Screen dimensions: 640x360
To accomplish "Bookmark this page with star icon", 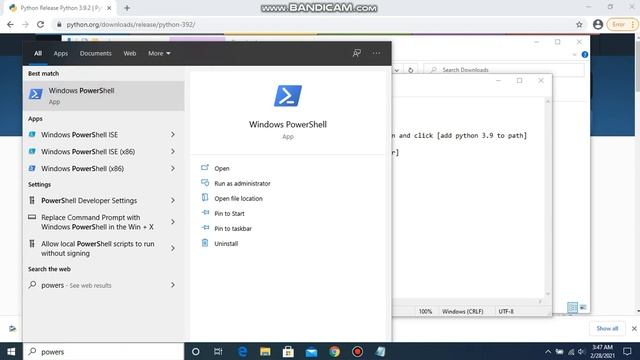I will 579,24.
